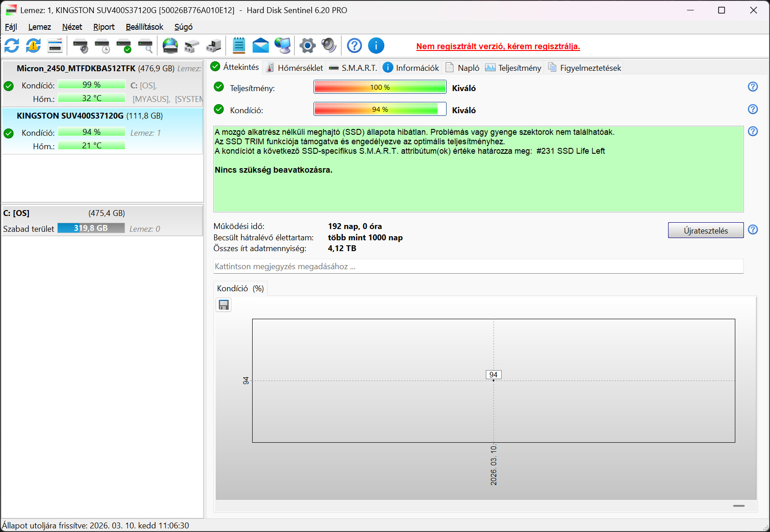Click the Micron 32 °C temperature bar
This screenshot has height=532, width=770.
coord(92,98)
